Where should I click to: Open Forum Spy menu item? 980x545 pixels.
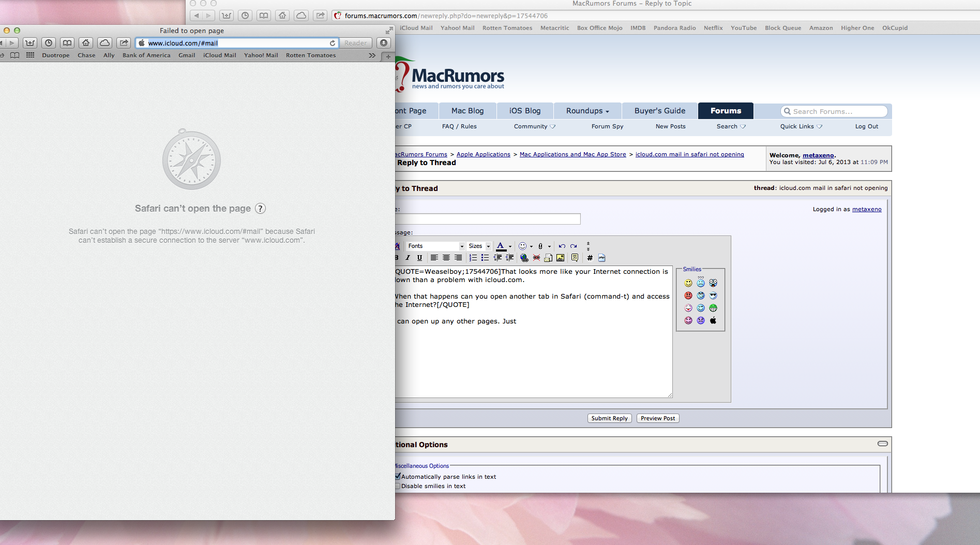pyautogui.click(x=607, y=126)
